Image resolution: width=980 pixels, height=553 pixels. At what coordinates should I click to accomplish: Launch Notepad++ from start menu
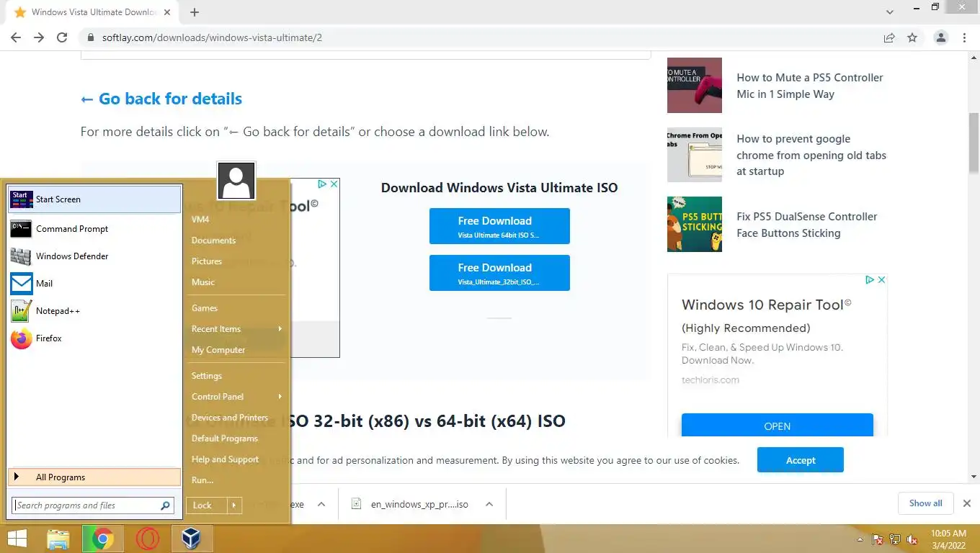click(x=94, y=311)
